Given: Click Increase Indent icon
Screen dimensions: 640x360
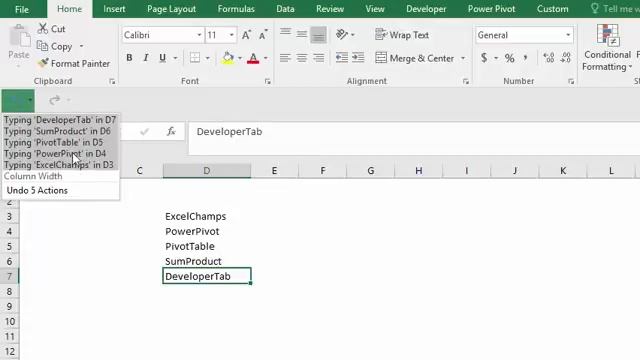Looking at the screenshot, I should point(358,58).
